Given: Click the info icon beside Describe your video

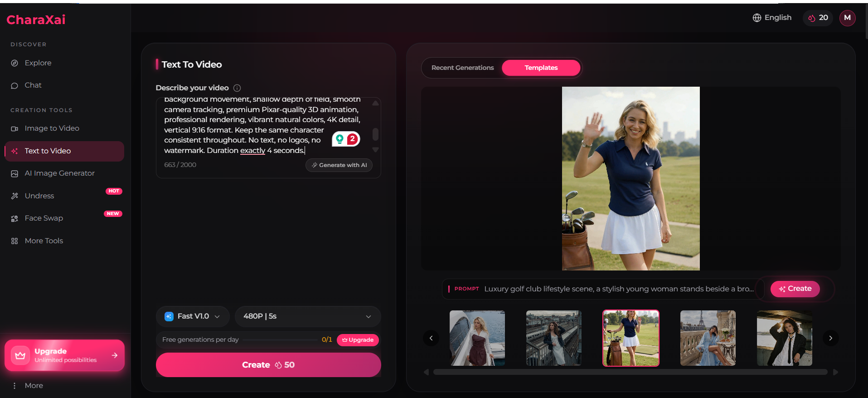Looking at the screenshot, I should pyautogui.click(x=237, y=88).
